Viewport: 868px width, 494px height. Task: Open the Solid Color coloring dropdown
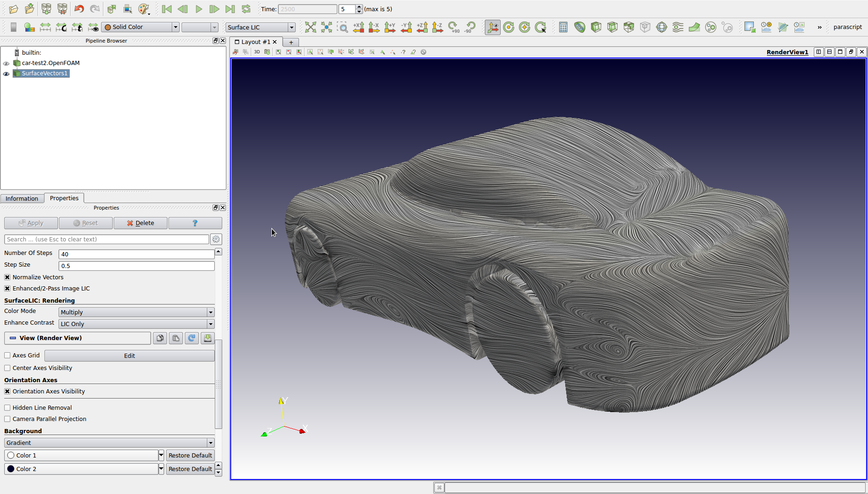[140, 27]
